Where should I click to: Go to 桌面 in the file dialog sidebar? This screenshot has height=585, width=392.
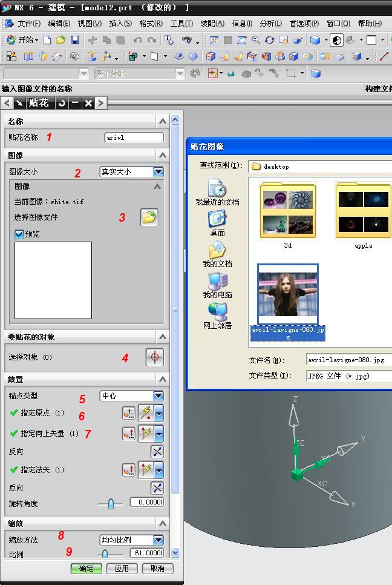(x=218, y=224)
